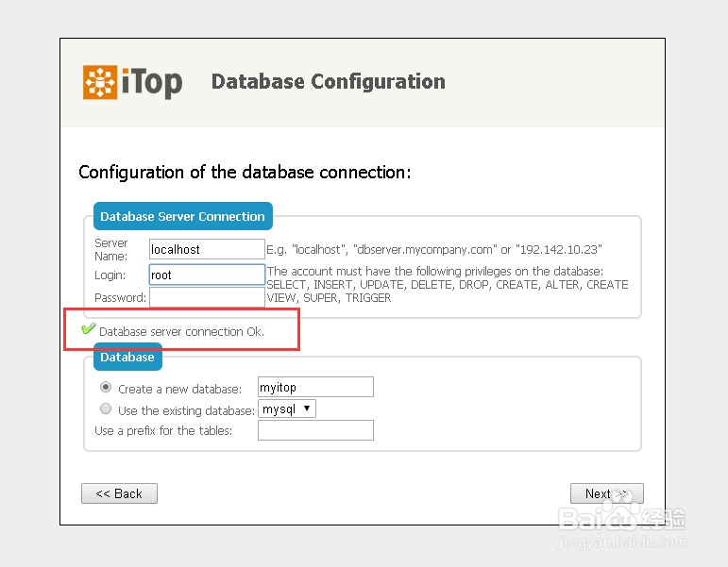Focus the empty Password field

tap(207, 298)
